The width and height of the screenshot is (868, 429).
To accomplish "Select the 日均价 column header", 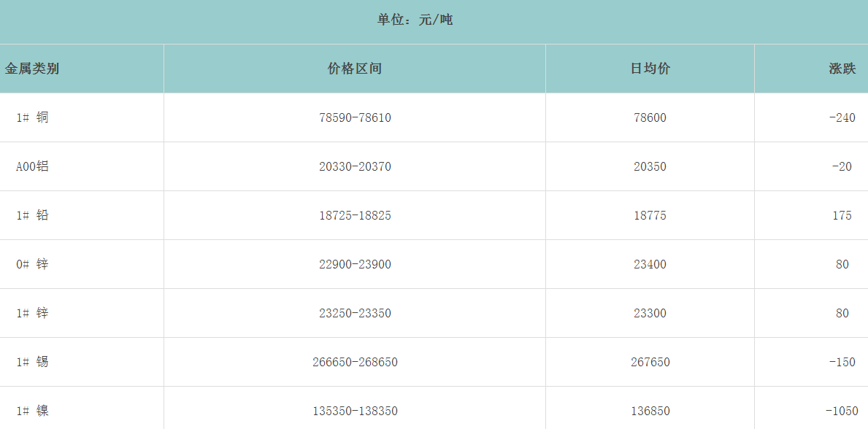I will 650,69.
